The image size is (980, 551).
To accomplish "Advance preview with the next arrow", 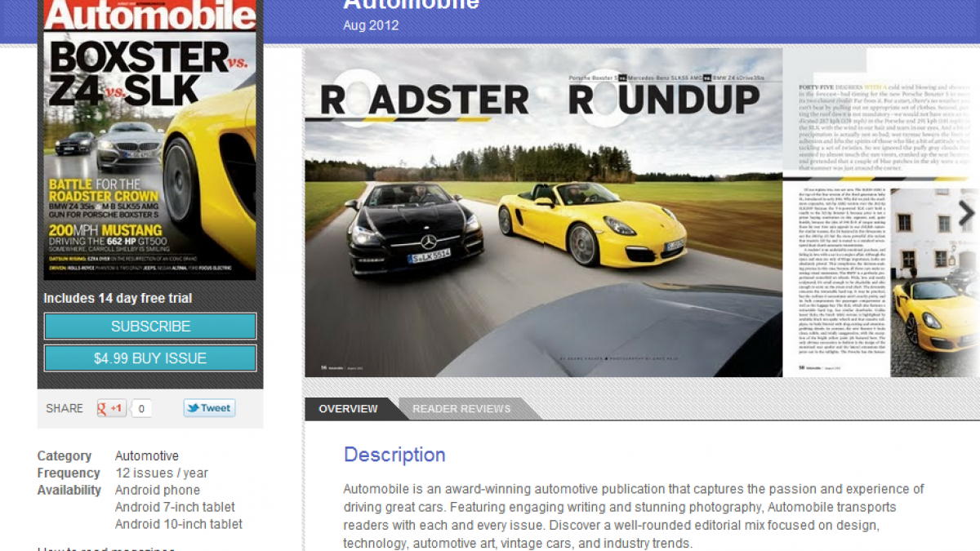I will [x=965, y=214].
